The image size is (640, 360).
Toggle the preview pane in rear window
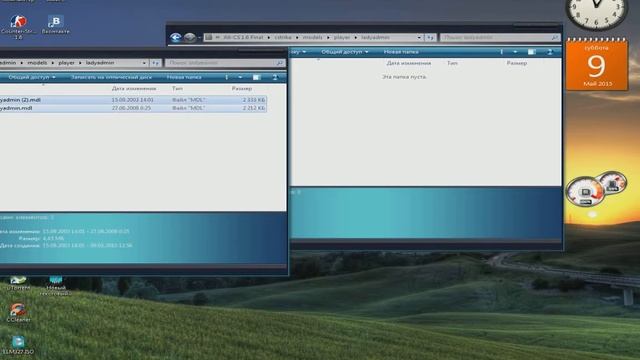point(531,52)
